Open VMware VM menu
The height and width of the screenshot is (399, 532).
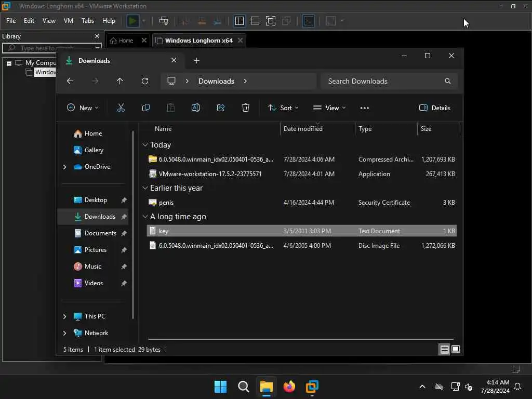[x=69, y=21]
